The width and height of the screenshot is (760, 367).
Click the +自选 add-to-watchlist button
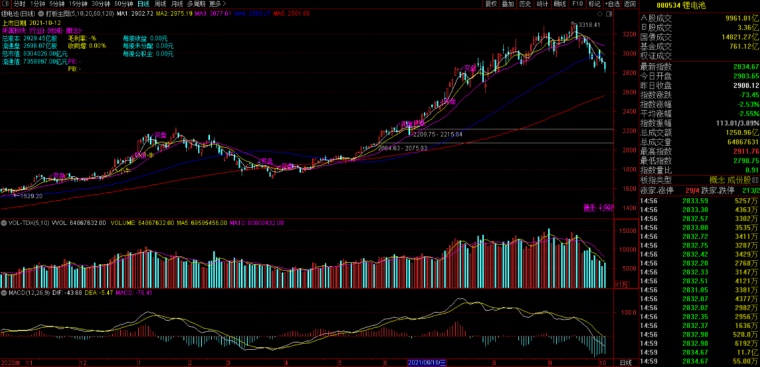point(612,4)
